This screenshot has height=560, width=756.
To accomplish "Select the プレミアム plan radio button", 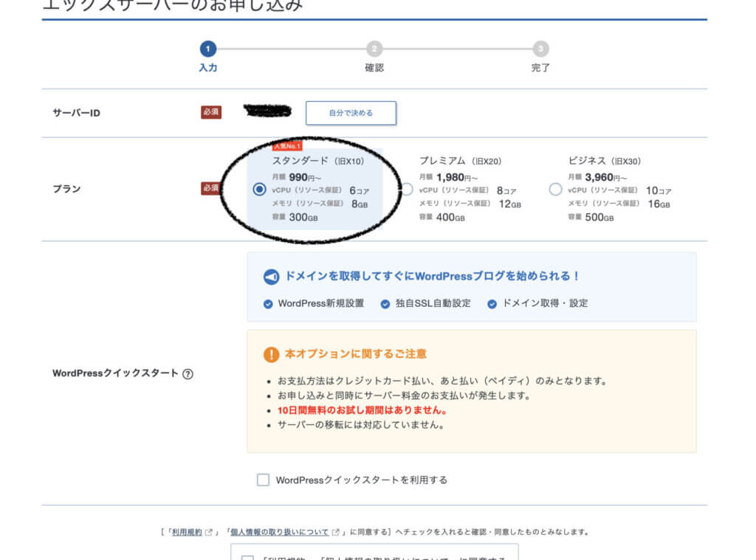I will (x=408, y=190).
